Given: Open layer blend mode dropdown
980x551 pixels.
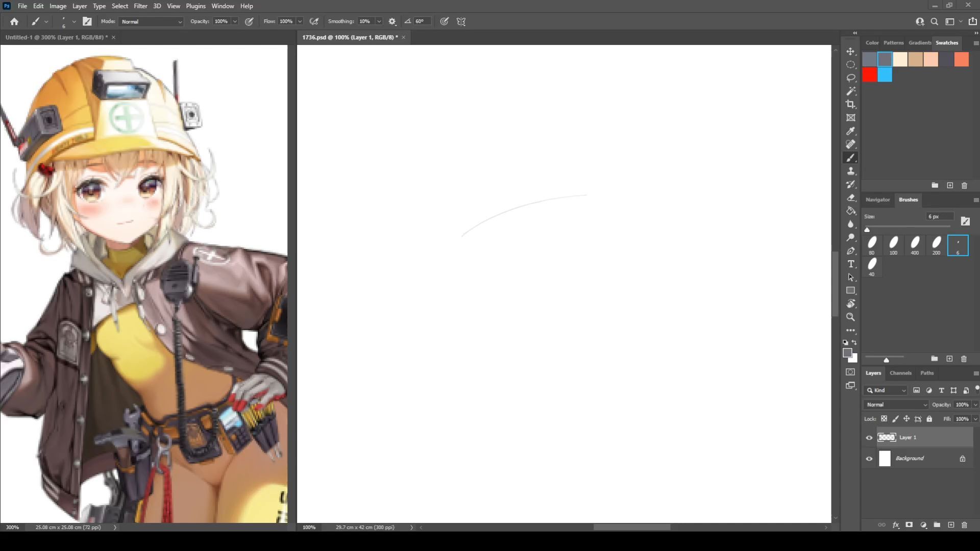Looking at the screenshot, I should click(x=896, y=405).
